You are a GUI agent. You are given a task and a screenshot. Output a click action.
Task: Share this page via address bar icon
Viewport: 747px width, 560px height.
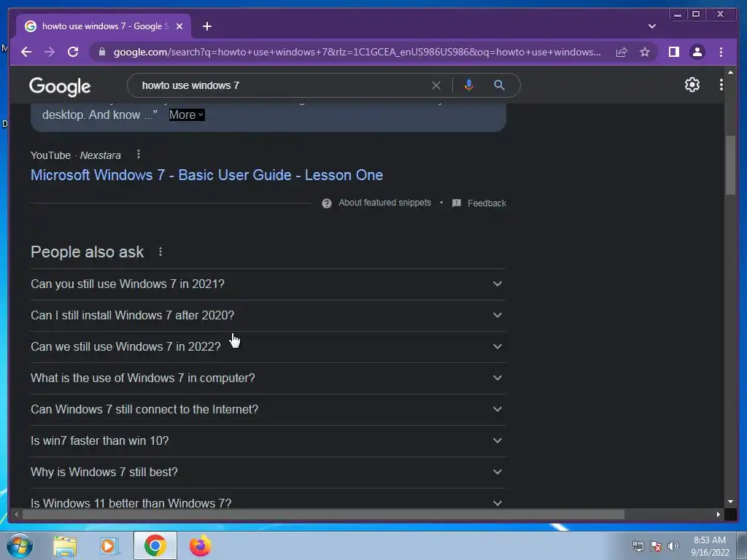pos(622,52)
